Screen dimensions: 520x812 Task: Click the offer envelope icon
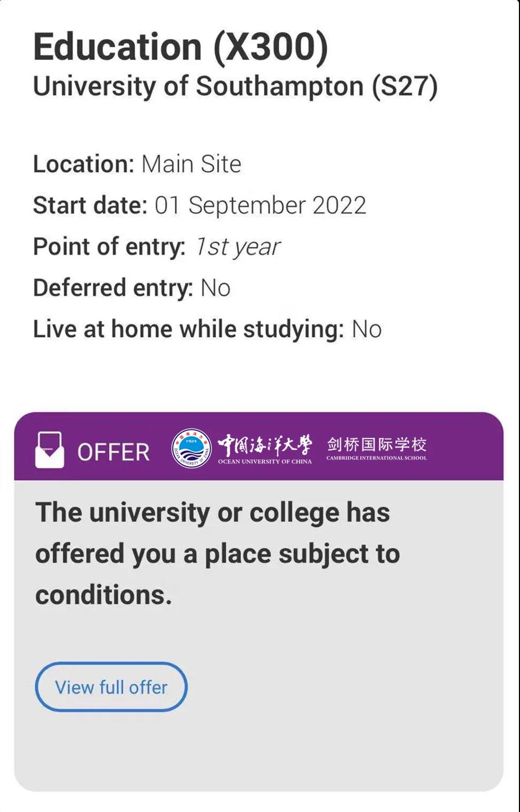[50, 450]
